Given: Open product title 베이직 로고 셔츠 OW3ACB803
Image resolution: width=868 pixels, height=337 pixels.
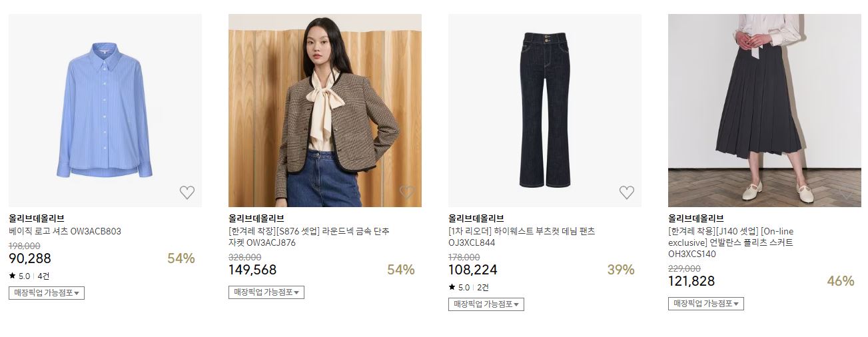Looking at the screenshot, I should [x=65, y=232].
